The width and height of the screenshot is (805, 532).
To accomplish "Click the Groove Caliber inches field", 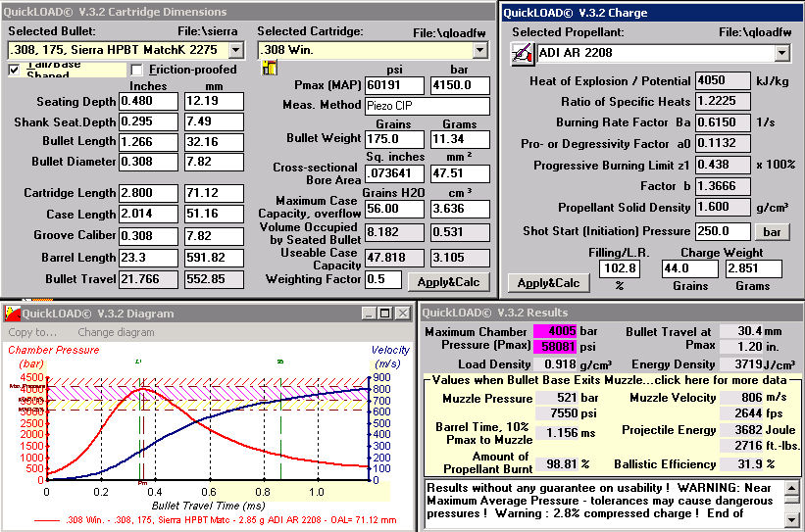I will [x=148, y=236].
